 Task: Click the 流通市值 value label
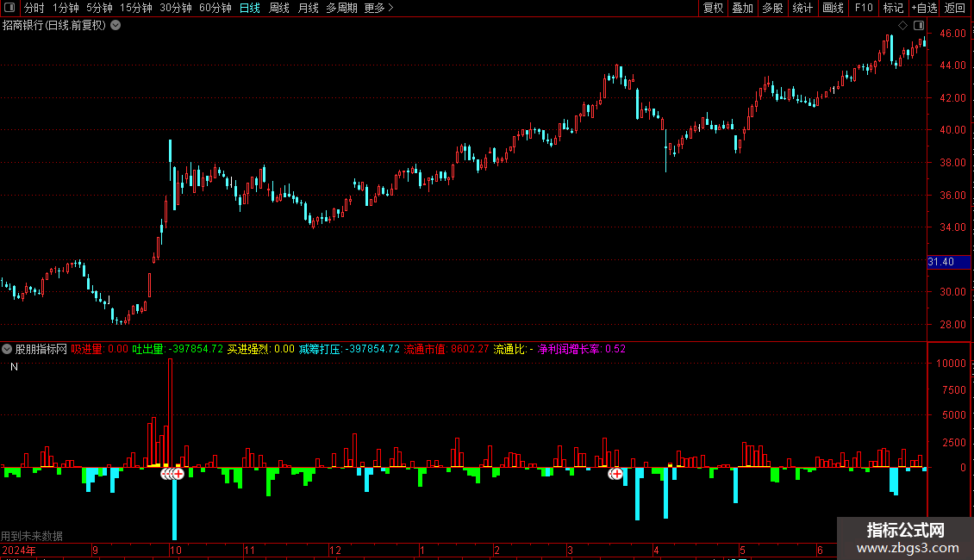(x=446, y=349)
